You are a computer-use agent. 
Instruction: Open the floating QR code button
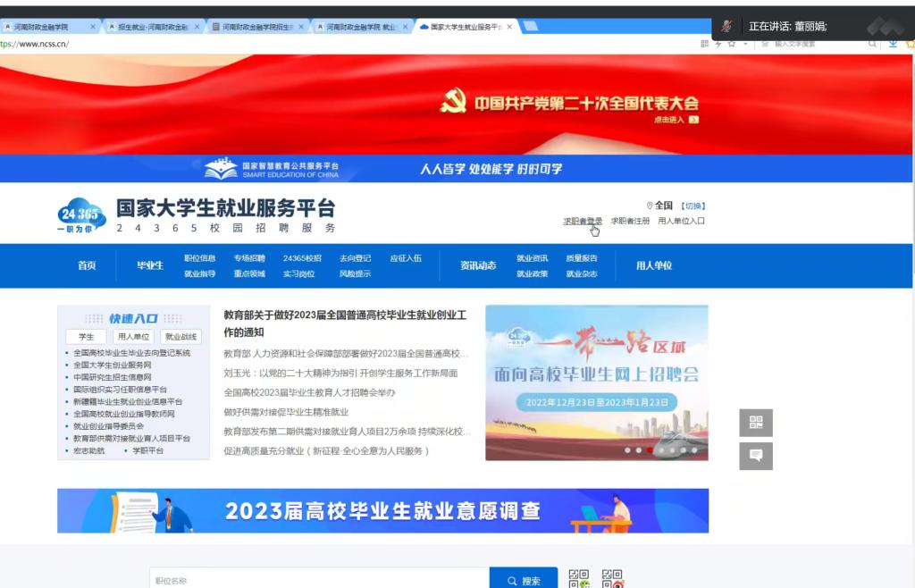pos(756,423)
